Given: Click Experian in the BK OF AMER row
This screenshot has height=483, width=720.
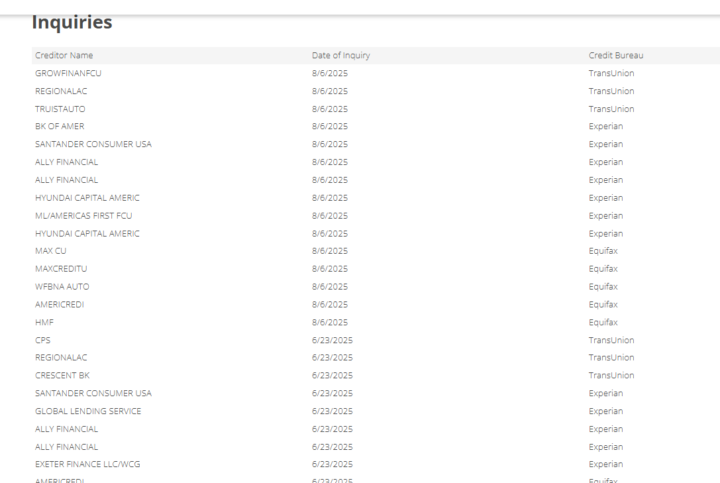Looking at the screenshot, I should pyautogui.click(x=606, y=126).
